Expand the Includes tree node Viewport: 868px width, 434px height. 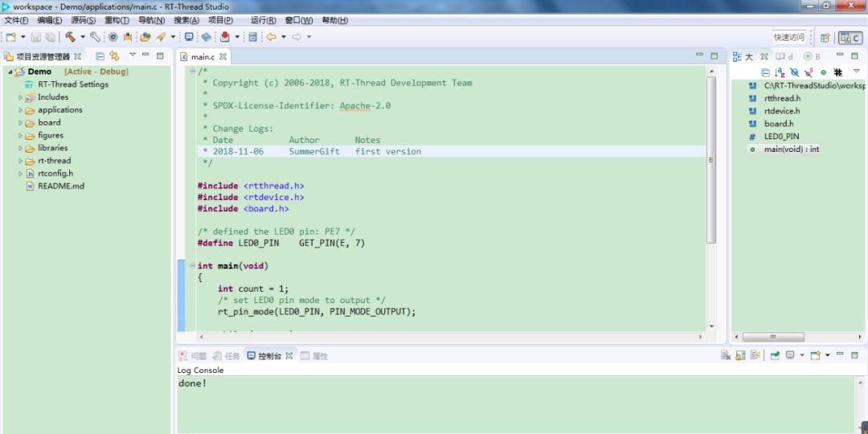(21, 97)
